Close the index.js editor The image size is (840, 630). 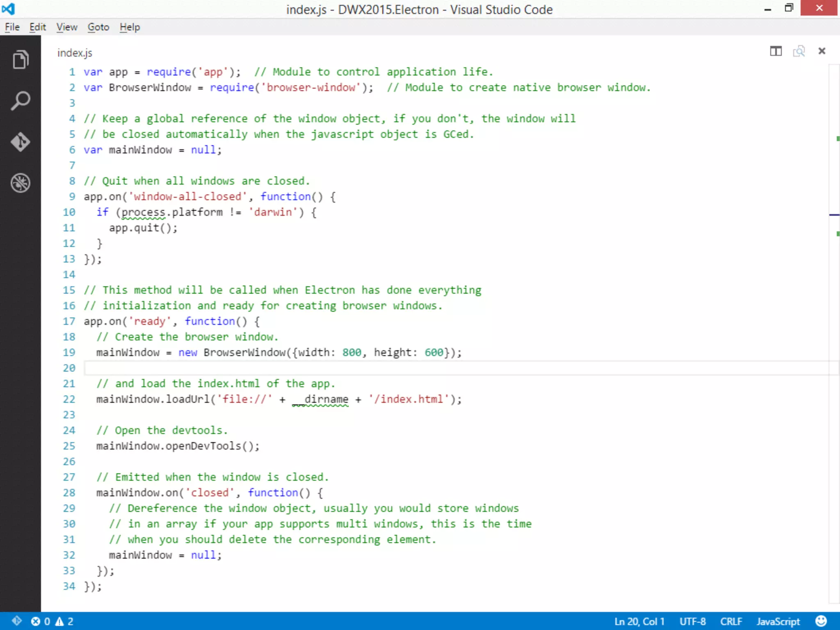822,51
